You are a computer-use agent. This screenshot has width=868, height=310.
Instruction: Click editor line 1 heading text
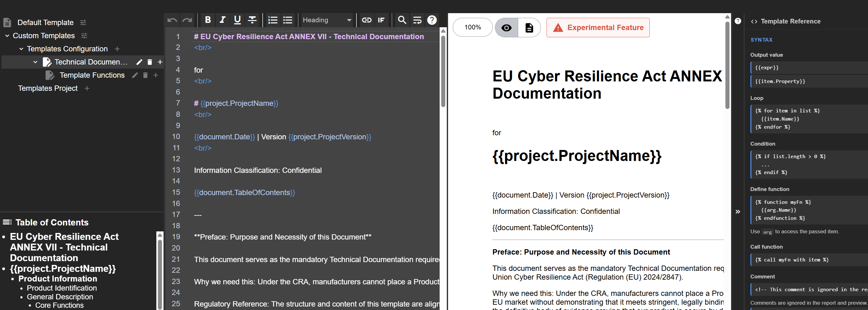pyautogui.click(x=309, y=37)
